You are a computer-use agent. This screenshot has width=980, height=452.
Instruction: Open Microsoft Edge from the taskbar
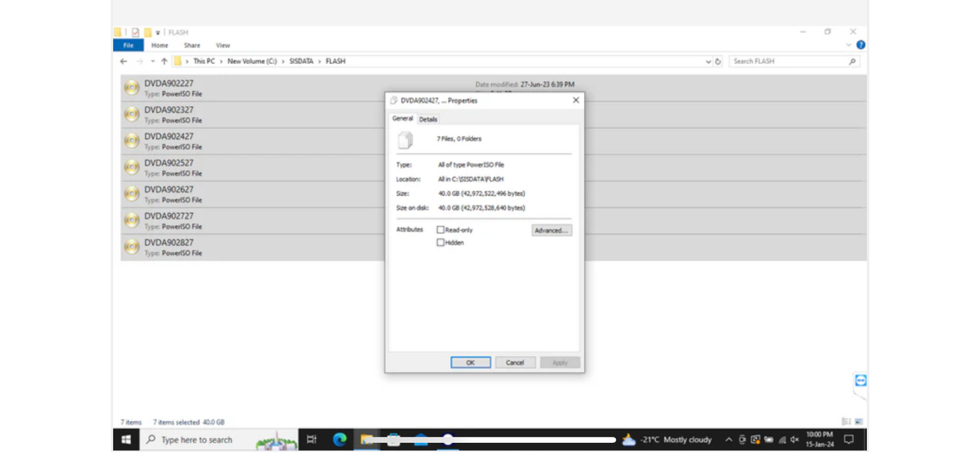(339, 439)
